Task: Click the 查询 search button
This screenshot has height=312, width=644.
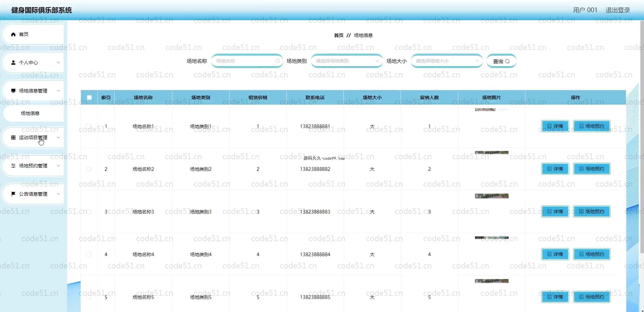Action: click(x=501, y=61)
